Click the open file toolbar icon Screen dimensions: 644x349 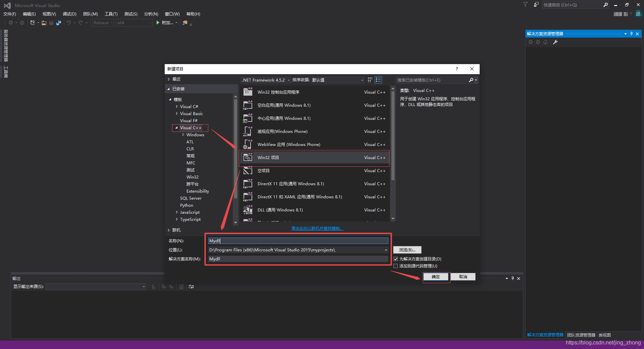[44, 22]
